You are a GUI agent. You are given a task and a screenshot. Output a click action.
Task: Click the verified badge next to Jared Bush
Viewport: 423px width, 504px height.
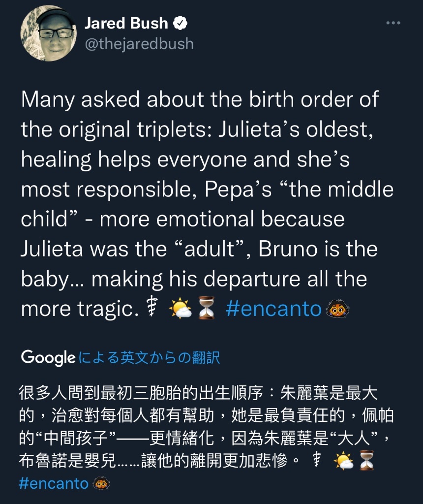180,23
